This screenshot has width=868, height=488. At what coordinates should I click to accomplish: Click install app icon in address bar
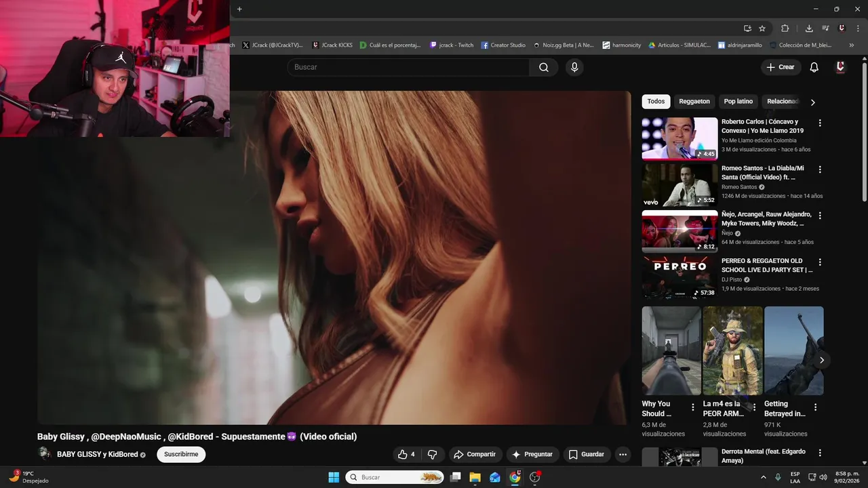(x=747, y=28)
